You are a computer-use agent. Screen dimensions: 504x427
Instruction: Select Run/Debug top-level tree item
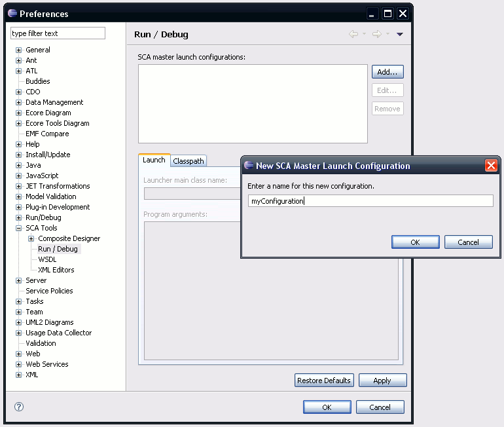[x=43, y=217]
